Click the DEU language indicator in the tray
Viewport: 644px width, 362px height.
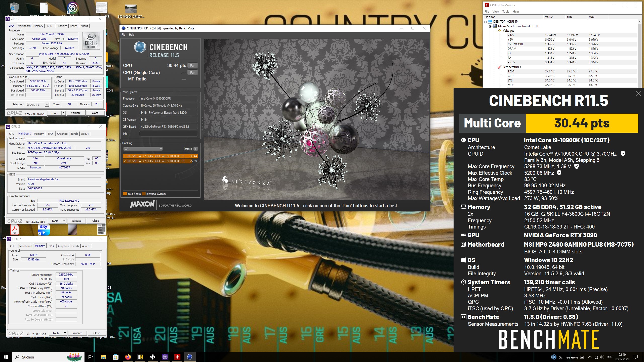click(x=609, y=357)
